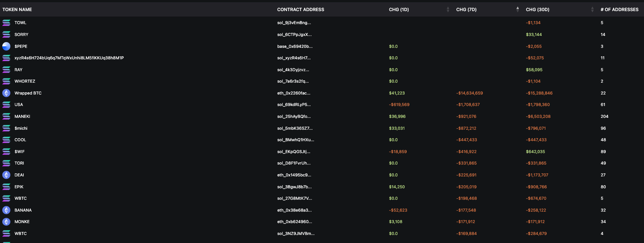Click the 30D change value $642,035
This screenshot has height=243, width=644.
coord(535,152)
